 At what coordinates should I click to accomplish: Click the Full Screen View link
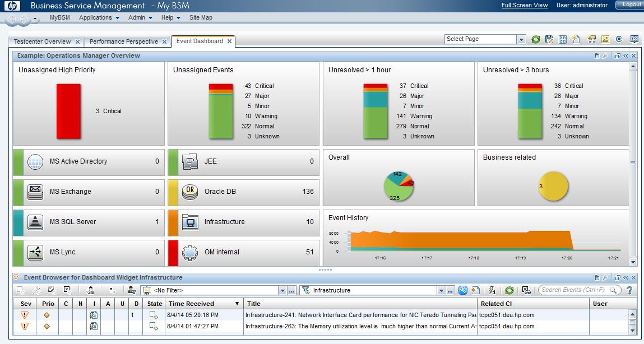(x=524, y=5)
